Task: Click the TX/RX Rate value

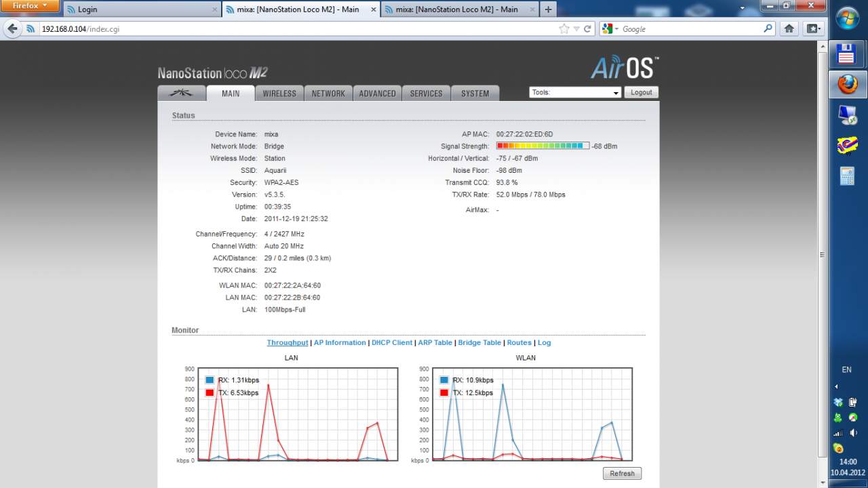Action: [531, 195]
